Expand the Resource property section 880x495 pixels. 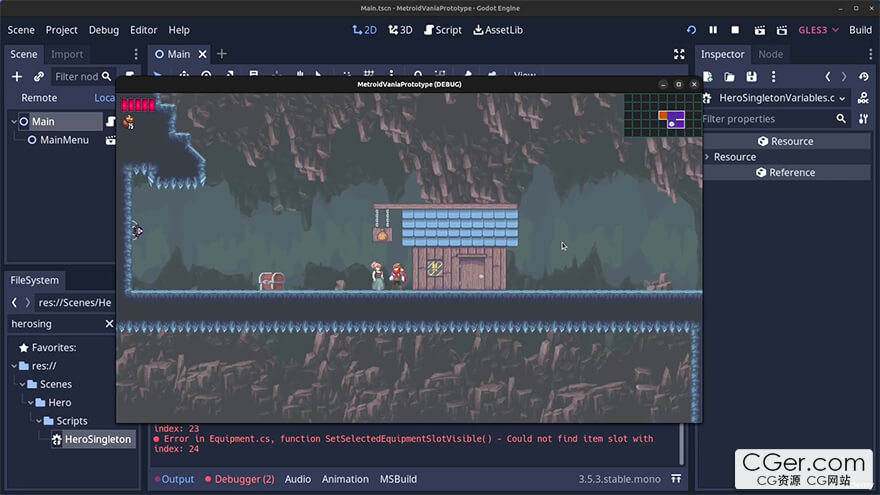point(708,157)
